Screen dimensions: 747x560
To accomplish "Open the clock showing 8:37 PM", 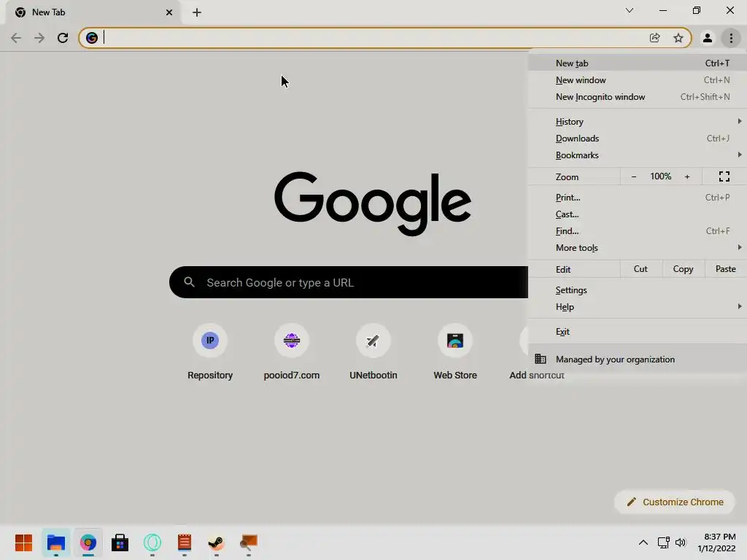I will (x=717, y=542).
